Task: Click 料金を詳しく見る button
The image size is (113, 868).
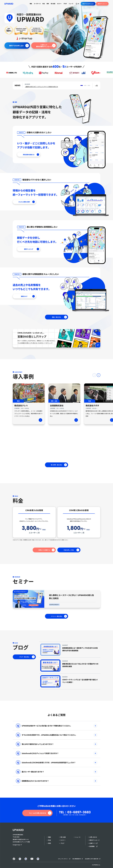Action: [69, 550]
